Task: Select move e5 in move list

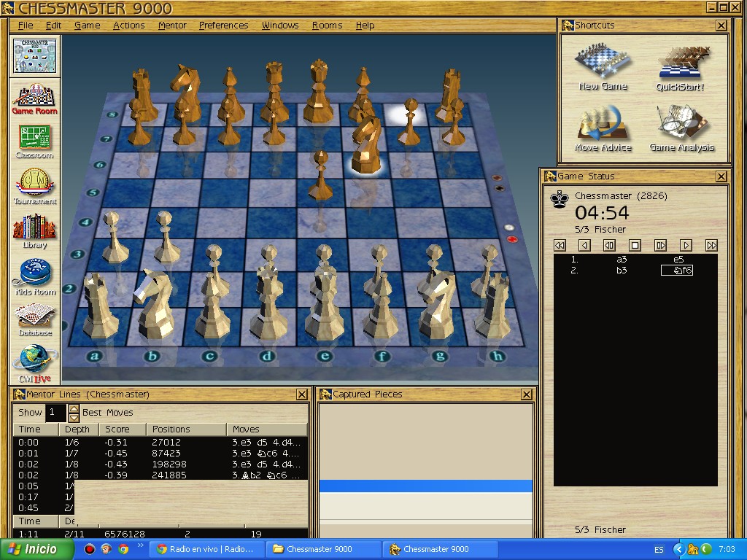Action: pos(678,260)
